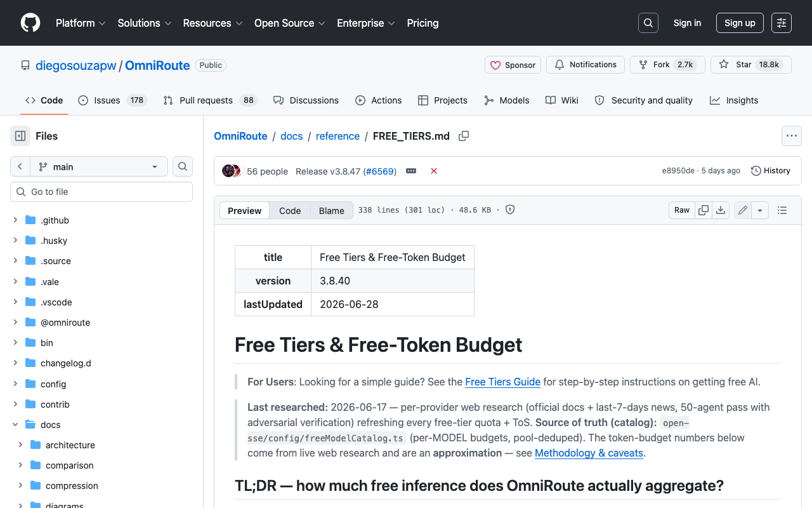
Task: Expand the .vale folder chevron
Action: [x=15, y=282]
